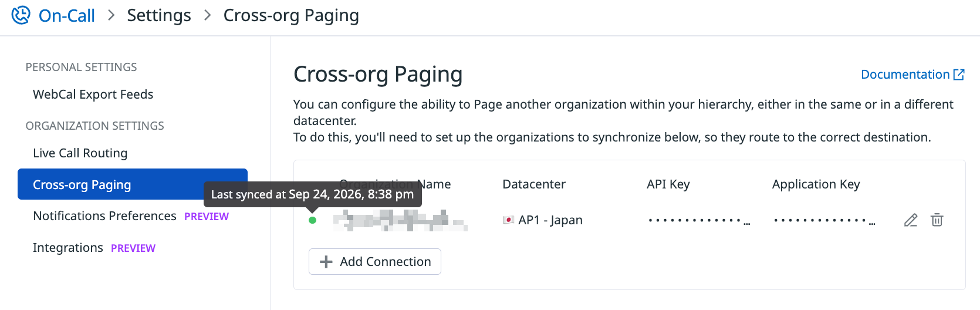Delete the AP1 - Japan connection
Image resolution: width=980 pixels, height=310 pixels.
pos(937,220)
